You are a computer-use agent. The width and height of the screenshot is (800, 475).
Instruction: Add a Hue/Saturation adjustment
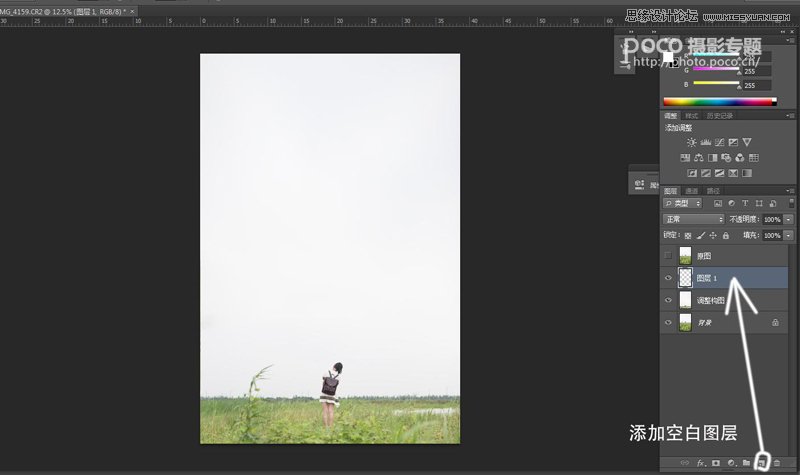click(x=685, y=158)
